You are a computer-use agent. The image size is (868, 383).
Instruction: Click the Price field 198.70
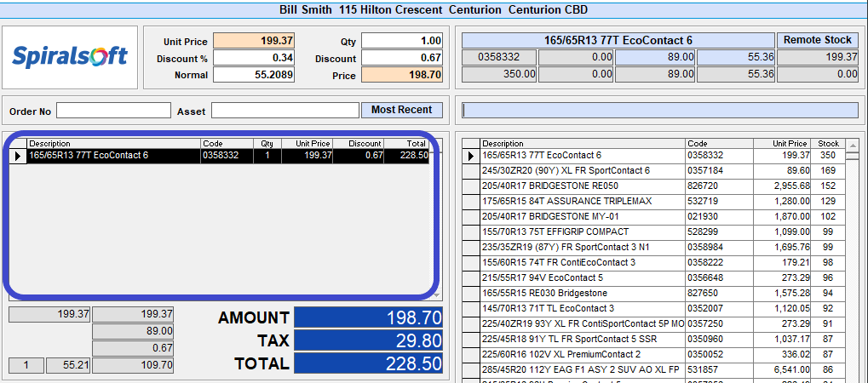402,75
